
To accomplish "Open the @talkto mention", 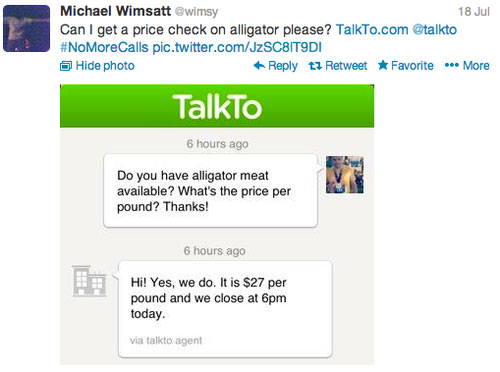I will pyautogui.click(x=435, y=30).
